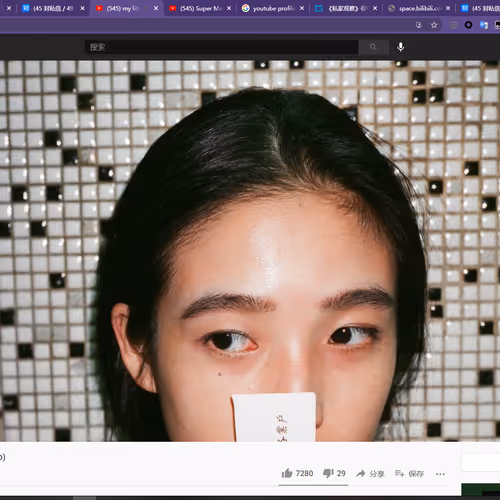
Task: Submit the search with the magnifier button
Action: (373, 47)
